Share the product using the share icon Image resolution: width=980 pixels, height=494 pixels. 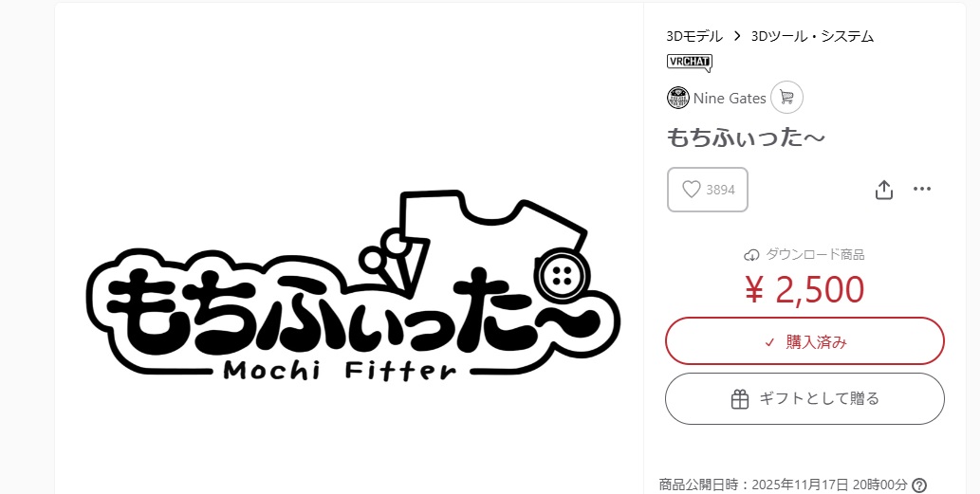(x=884, y=190)
